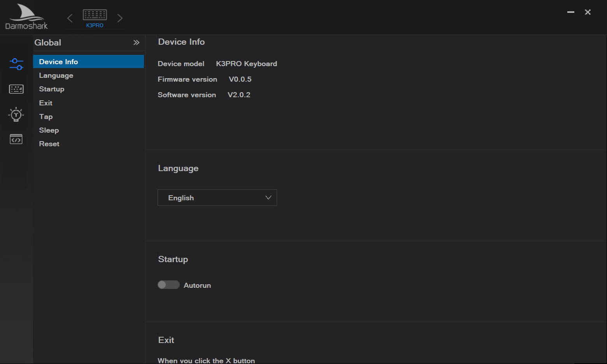The width and height of the screenshot is (607, 364).
Task: Click the K3PRO device label
Action: point(95,25)
